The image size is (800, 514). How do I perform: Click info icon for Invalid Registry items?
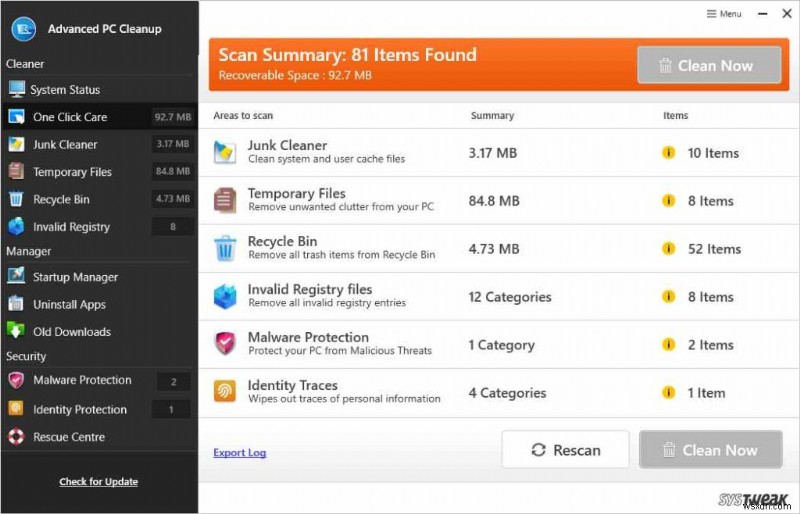click(668, 297)
